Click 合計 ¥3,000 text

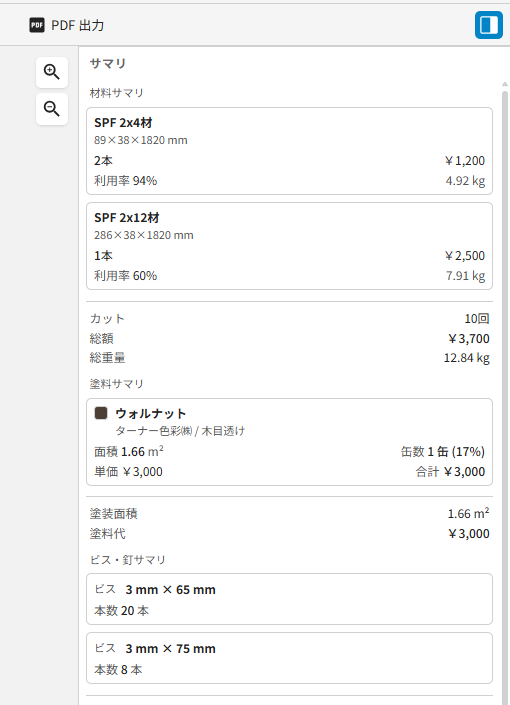point(450,472)
